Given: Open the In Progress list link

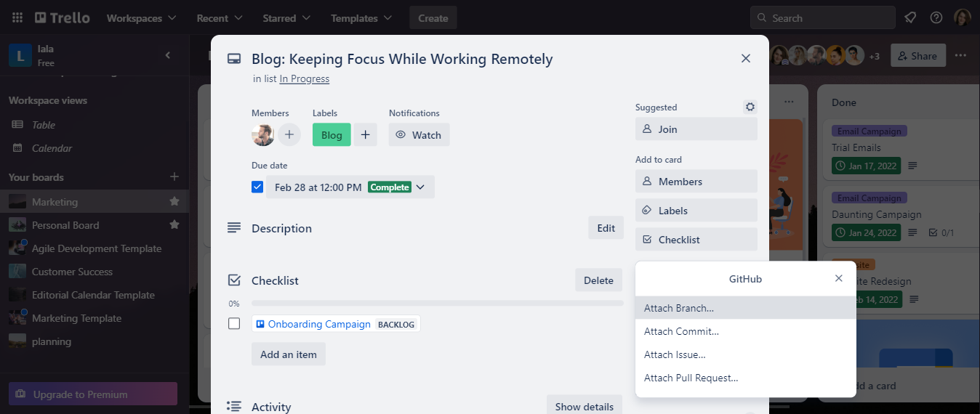Looking at the screenshot, I should pyautogui.click(x=304, y=78).
